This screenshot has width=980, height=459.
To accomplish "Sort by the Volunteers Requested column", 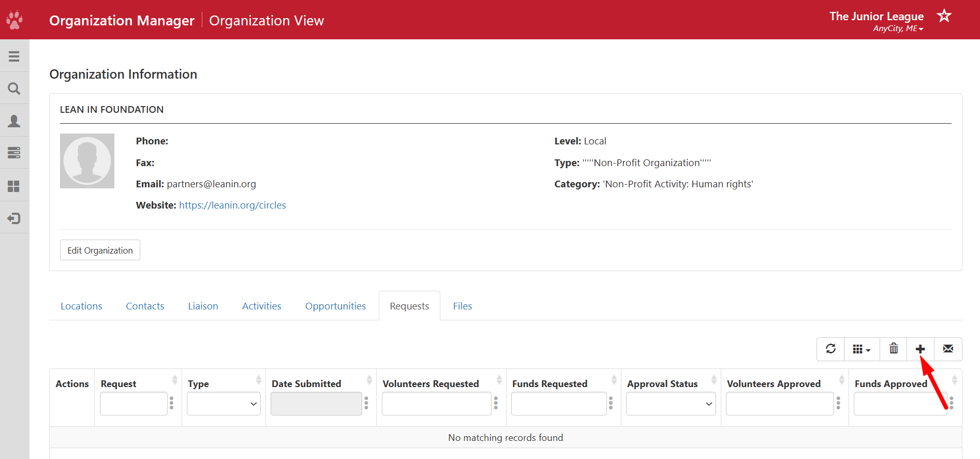I will (499, 380).
